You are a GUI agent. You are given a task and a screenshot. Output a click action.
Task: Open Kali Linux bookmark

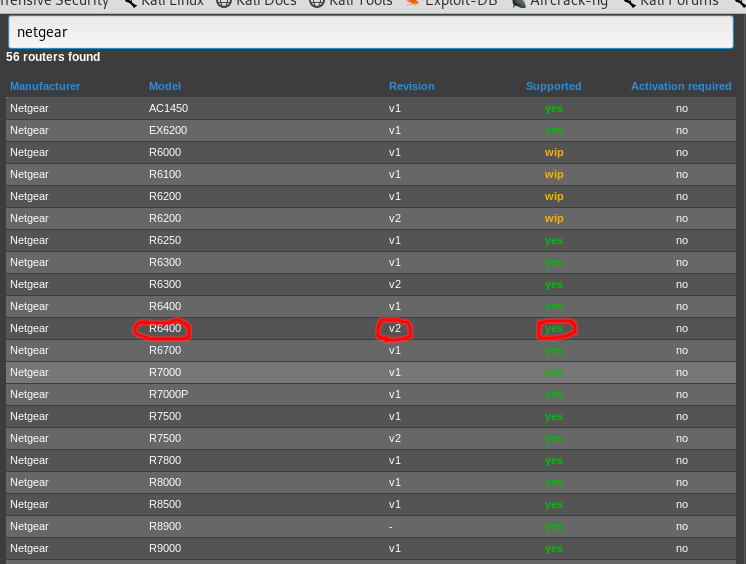[x=163, y=4]
